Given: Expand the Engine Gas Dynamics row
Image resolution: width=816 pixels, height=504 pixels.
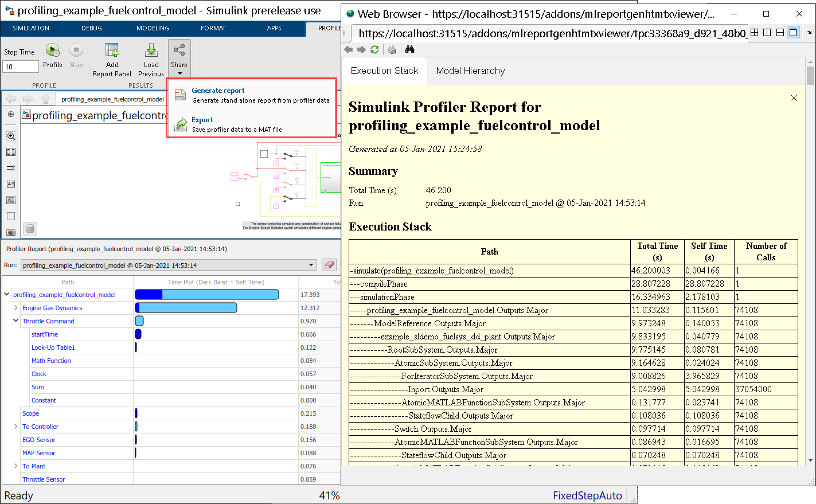Looking at the screenshot, I should [15, 308].
